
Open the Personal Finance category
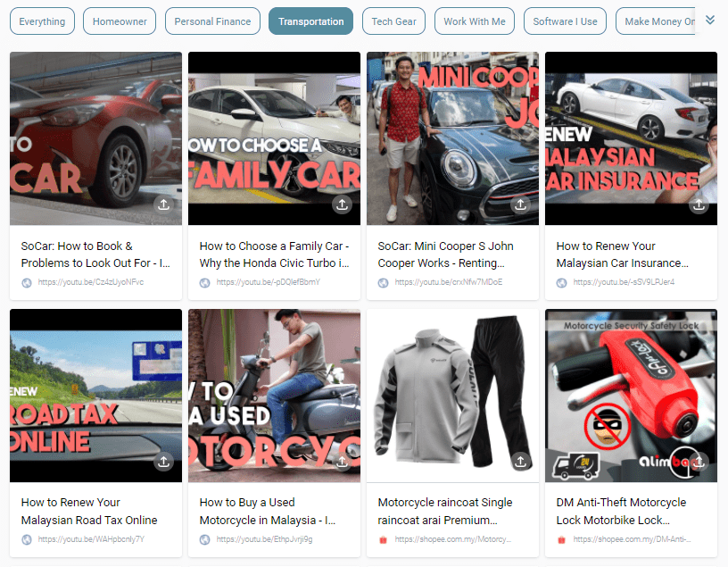pos(212,21)
